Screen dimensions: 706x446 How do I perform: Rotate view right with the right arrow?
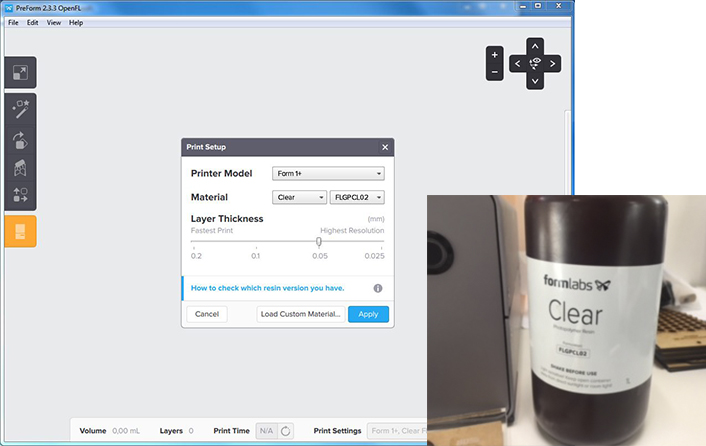(x=552, y=64)
